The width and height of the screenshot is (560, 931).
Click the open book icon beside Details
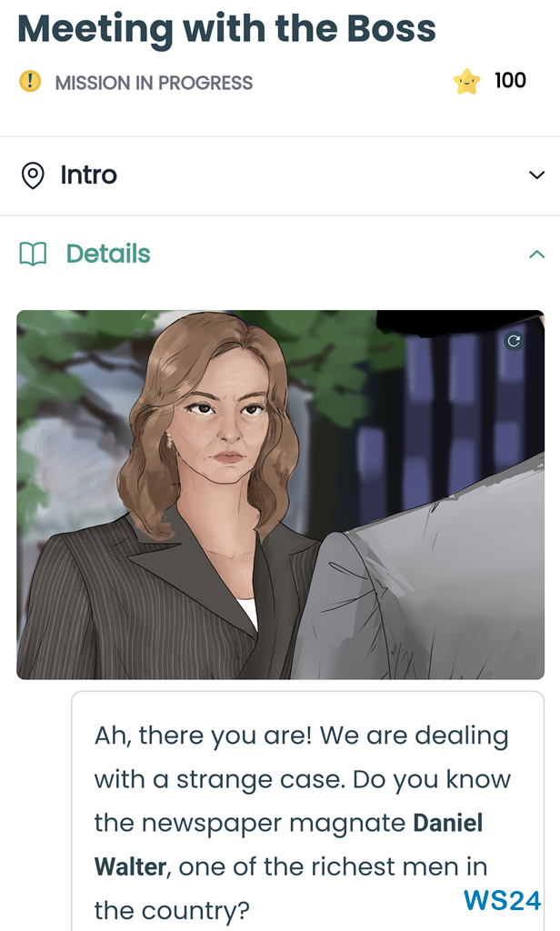33,255
